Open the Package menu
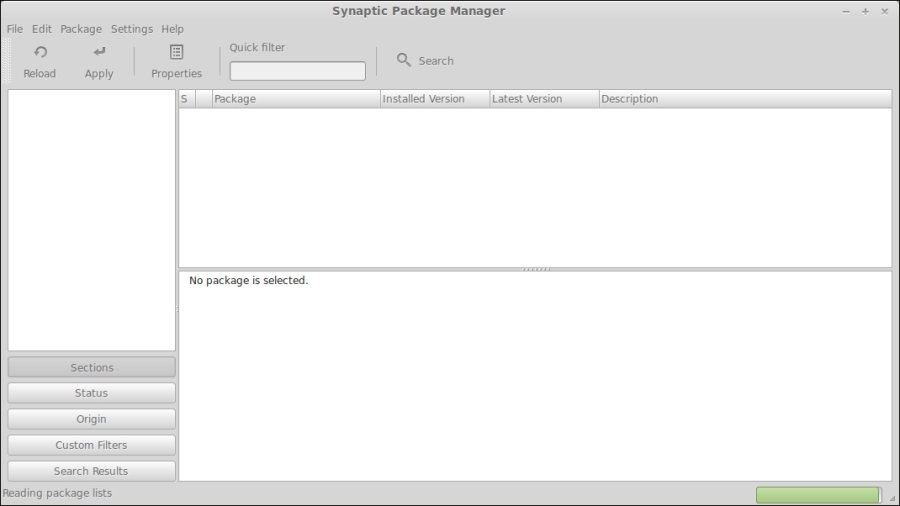This screenshot has height=506, width=900. coord(81,29)
